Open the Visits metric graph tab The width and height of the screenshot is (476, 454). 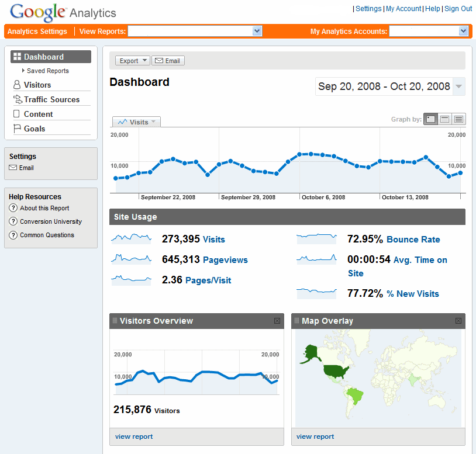tap(136, 122)
